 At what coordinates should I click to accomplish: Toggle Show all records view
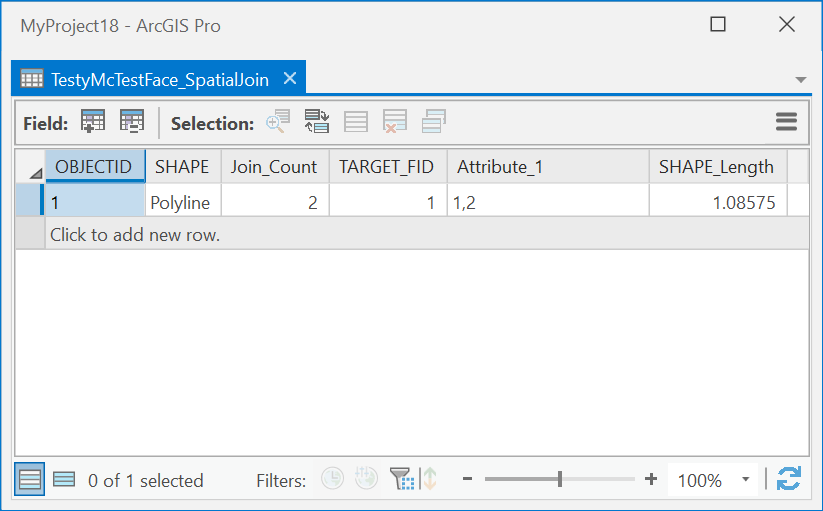pos(30,480)
